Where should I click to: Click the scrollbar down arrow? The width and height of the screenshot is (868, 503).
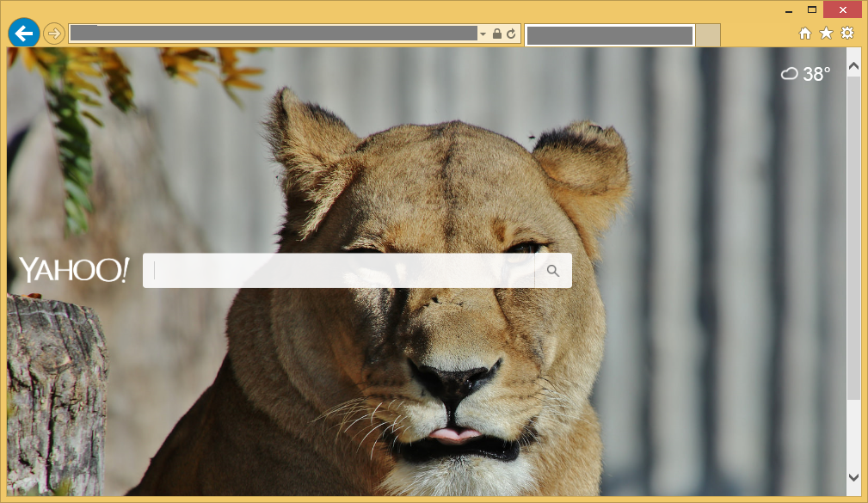[x=853, y=477]
